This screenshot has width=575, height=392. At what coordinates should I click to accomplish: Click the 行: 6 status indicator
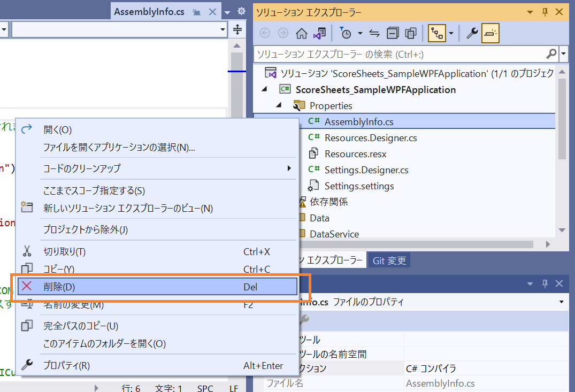pyautogui.click(x=131, y=388)
